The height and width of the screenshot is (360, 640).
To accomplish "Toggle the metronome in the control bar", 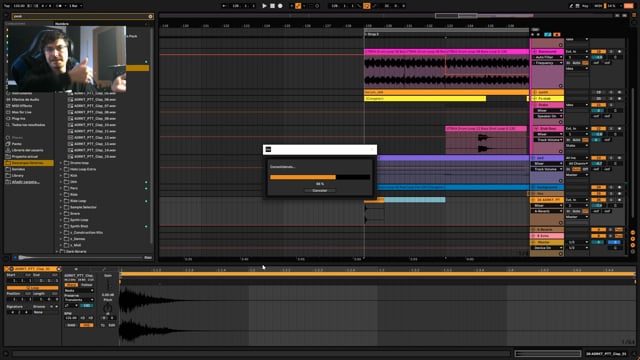I will point(60,6).
